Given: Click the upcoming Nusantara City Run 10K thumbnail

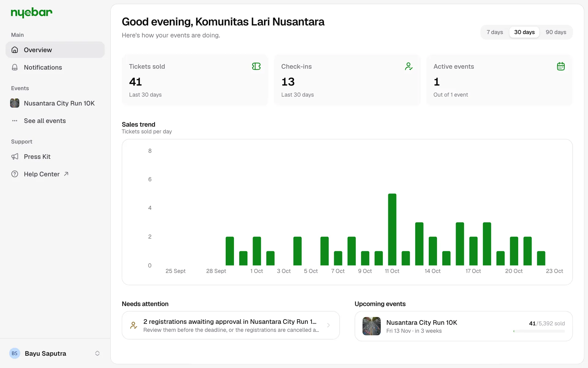Looking at the screenshot, I should pyautogui.click(x=371, y=326).
